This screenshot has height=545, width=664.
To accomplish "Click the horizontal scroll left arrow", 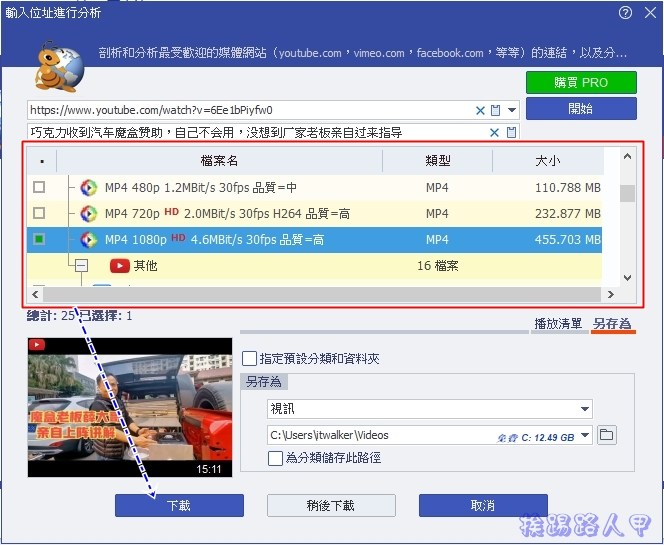I will [x=35, y=294].
